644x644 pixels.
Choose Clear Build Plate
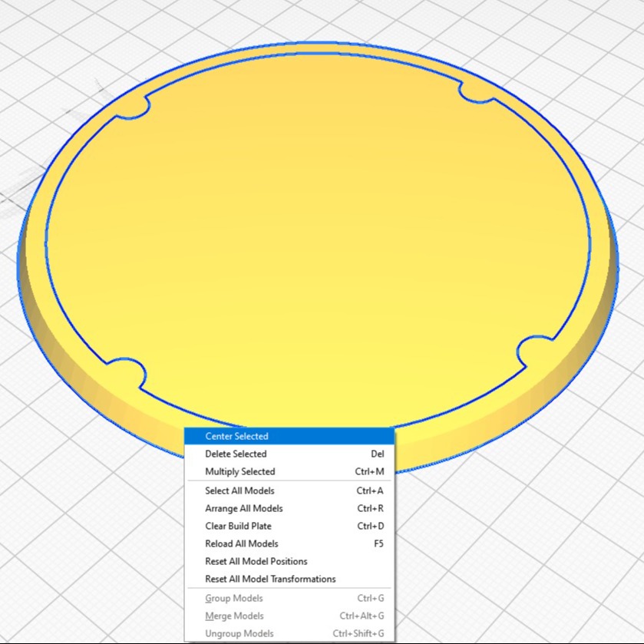(238, 526)
